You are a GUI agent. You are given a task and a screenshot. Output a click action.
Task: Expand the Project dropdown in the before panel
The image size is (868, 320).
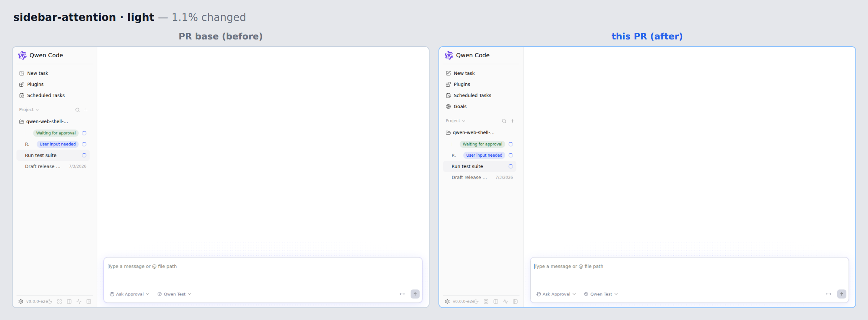(29, 110)
